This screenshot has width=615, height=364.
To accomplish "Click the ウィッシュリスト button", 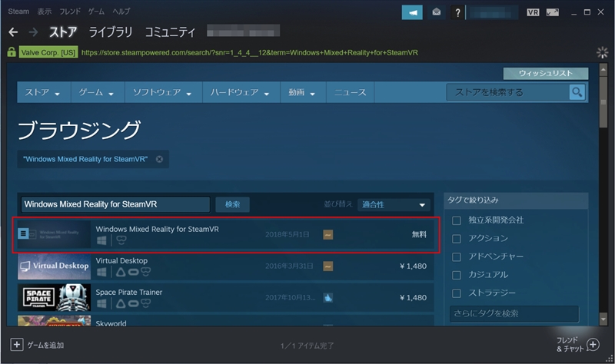I will click(x=546, y=74).
